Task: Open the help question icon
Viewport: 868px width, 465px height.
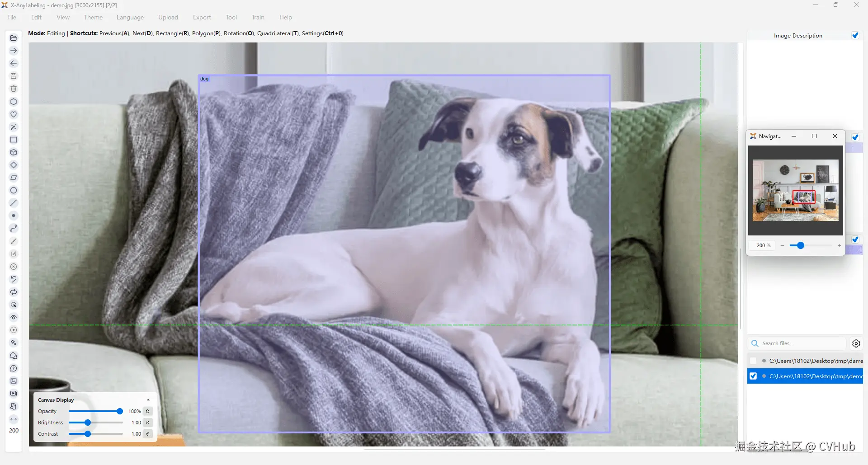Action: pyautogui.click(x=14, y=368)
